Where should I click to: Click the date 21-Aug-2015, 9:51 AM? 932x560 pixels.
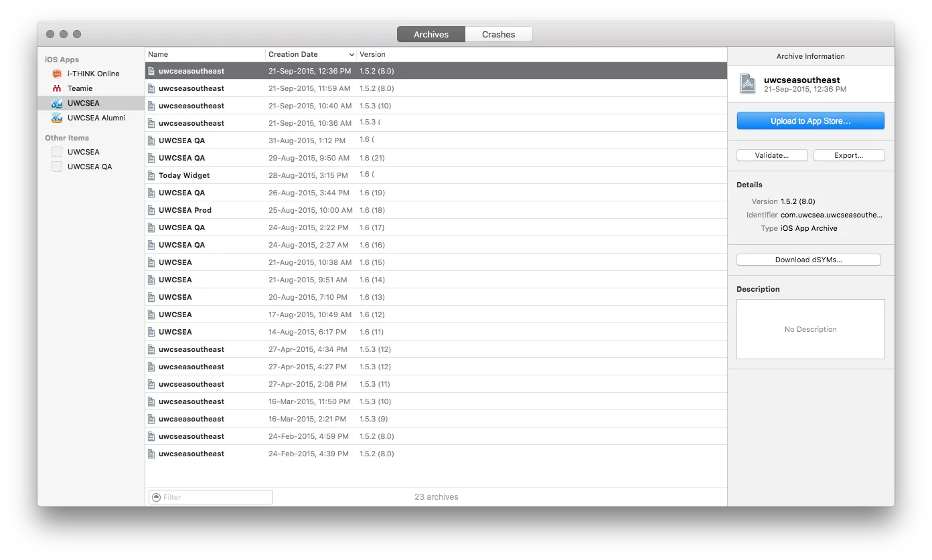(x=308, y=280)
